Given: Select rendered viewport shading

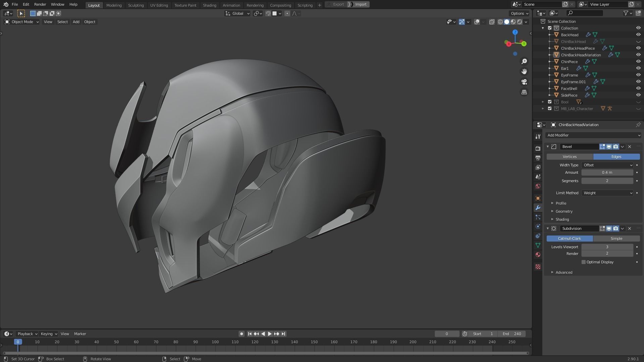Looking at the screenshot, I should (519, 22).
